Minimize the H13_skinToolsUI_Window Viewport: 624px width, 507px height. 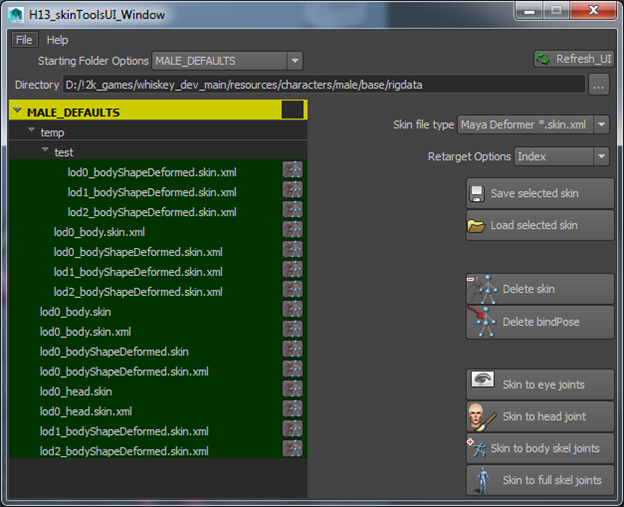pos(529,11)
